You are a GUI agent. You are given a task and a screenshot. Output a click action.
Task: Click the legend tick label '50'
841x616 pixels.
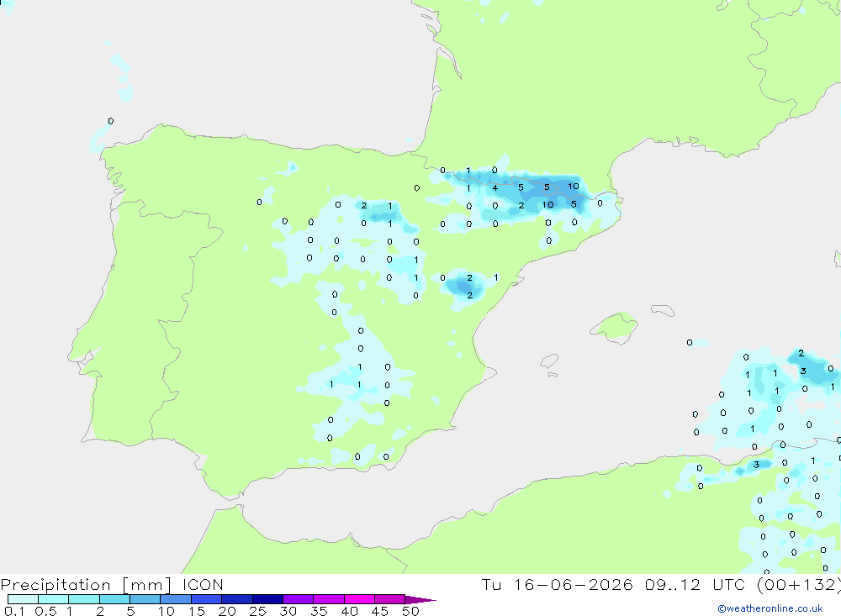pos(410,611)
